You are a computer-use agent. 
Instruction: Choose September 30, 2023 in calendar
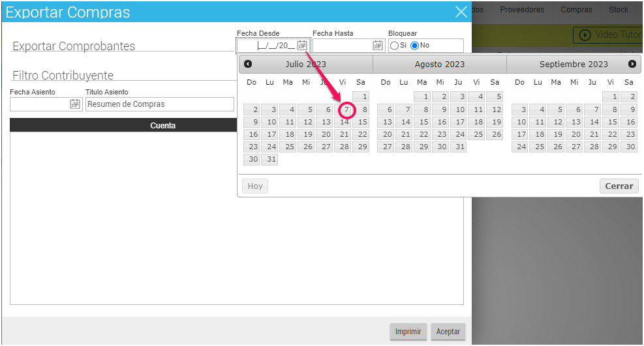click(628, 147)
